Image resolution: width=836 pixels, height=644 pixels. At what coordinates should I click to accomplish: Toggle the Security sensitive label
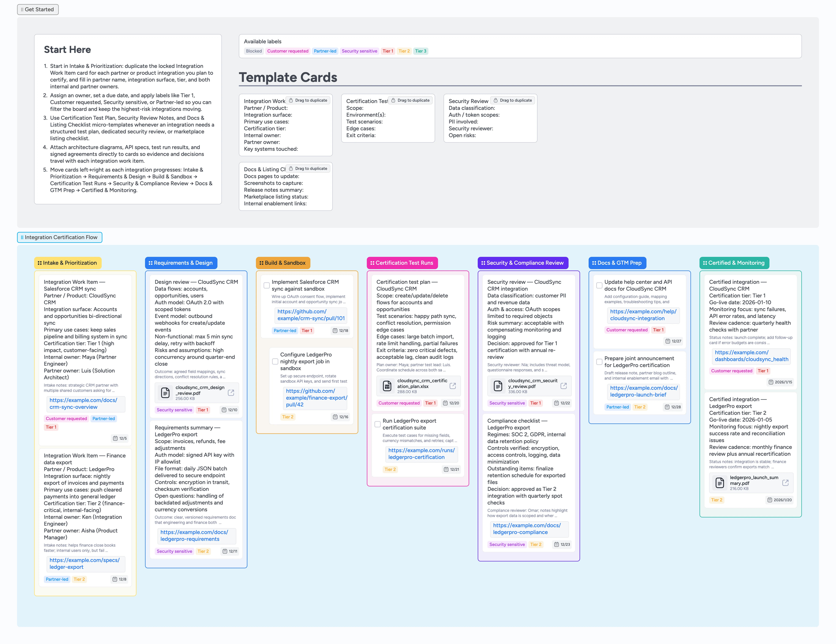pos(359,51)
